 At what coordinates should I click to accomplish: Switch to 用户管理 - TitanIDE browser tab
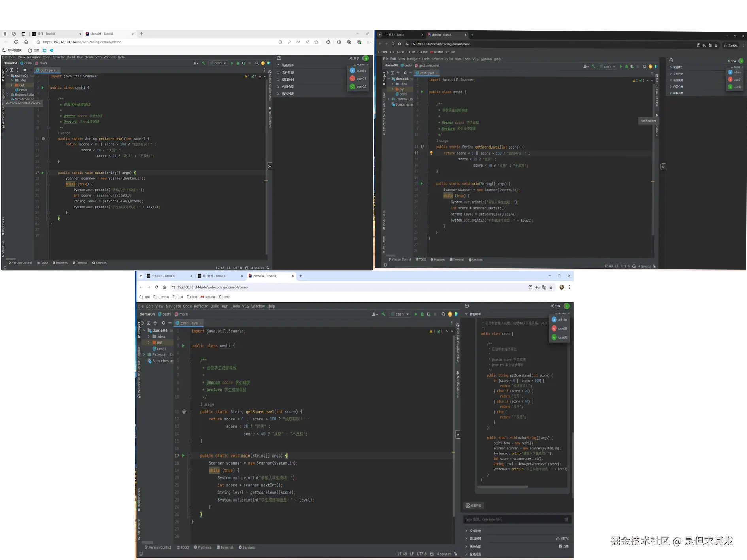[x=219, y=276]
